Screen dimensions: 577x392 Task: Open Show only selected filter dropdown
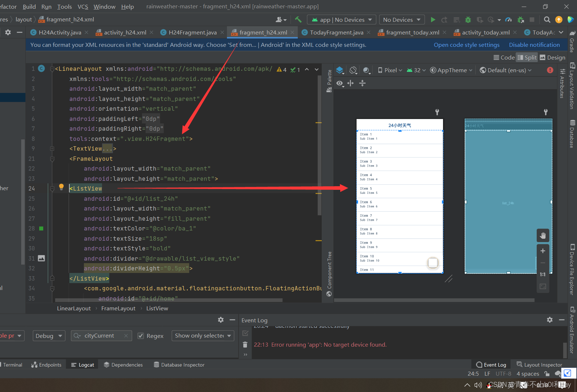click(x=203, y=336)
